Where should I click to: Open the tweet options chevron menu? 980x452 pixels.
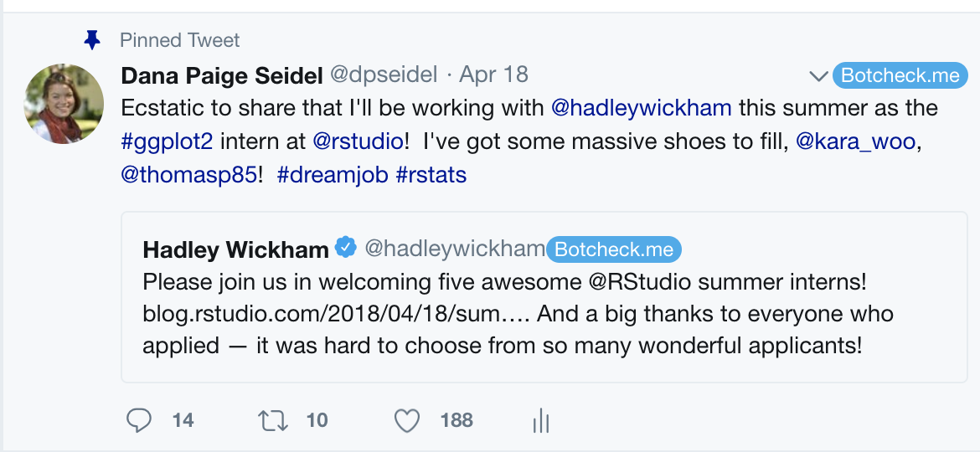click(x=818, y=76)
